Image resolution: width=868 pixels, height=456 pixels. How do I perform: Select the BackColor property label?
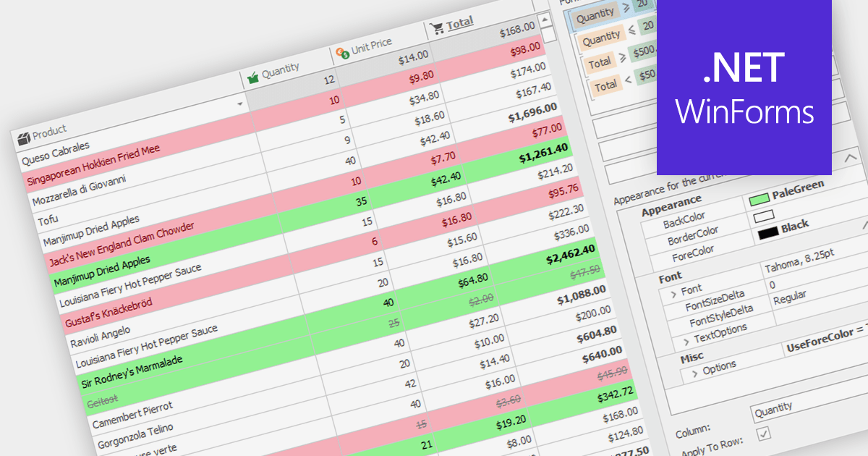(684, 220)
